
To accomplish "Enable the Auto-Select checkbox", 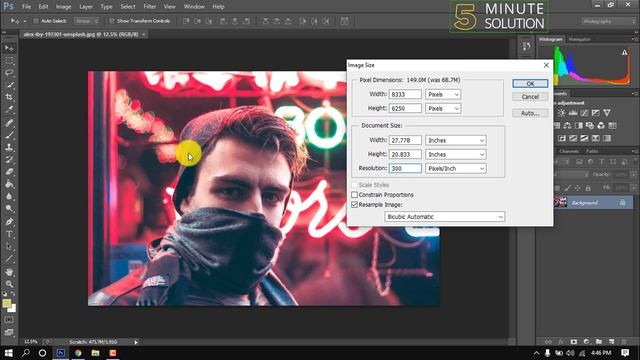I will (x=36, y=21).
